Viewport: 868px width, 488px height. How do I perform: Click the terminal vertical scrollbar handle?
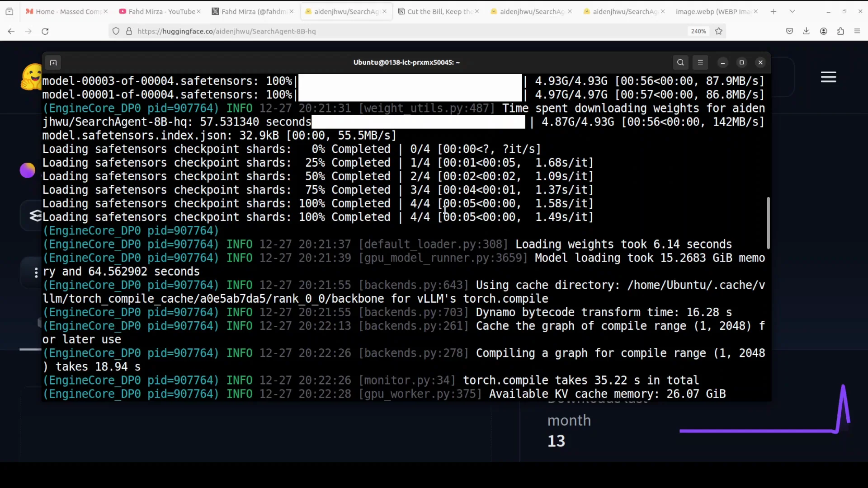click(x=768, y=223)
